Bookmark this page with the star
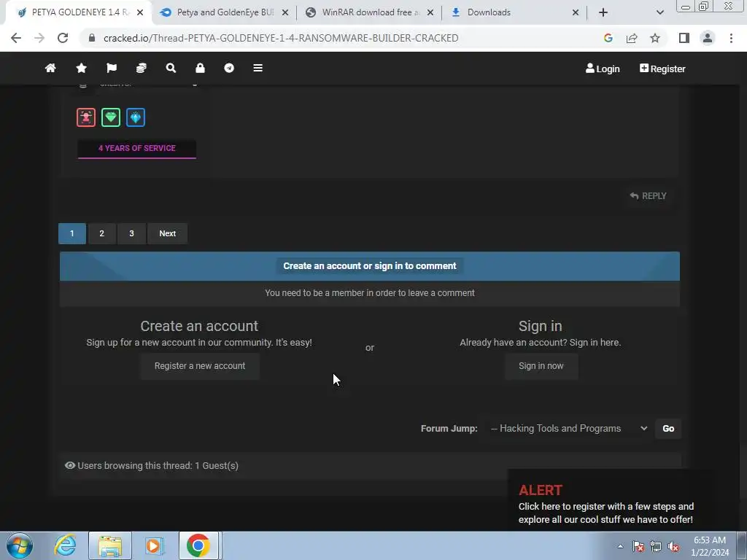The image size is (747, 560). coord(655,38)
